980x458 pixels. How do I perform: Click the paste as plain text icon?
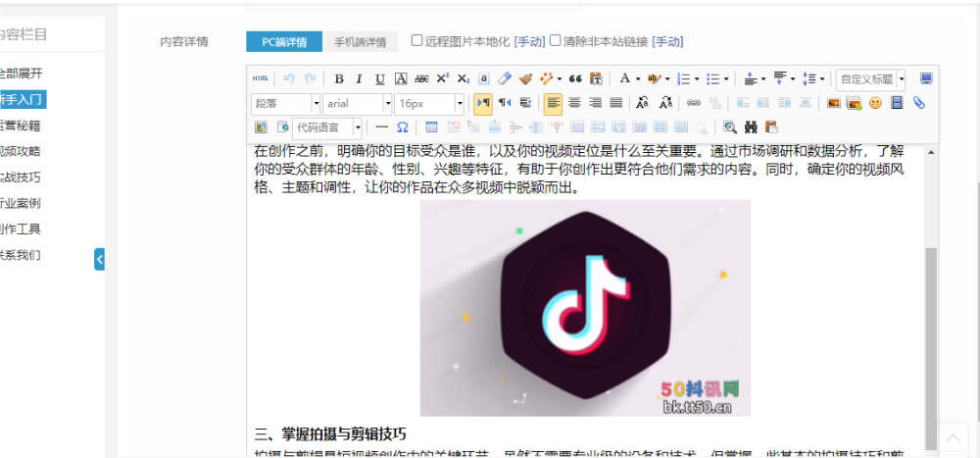[x=596, y=78]
